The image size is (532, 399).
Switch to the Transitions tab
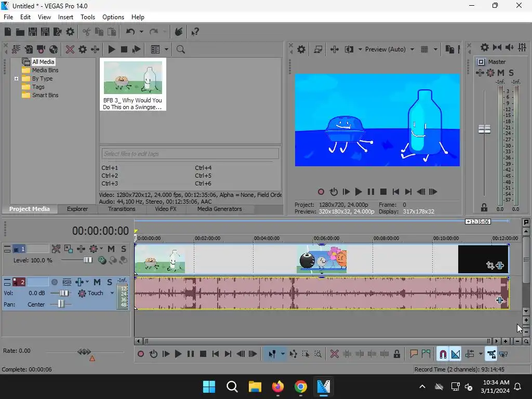[x=122, y=209]
